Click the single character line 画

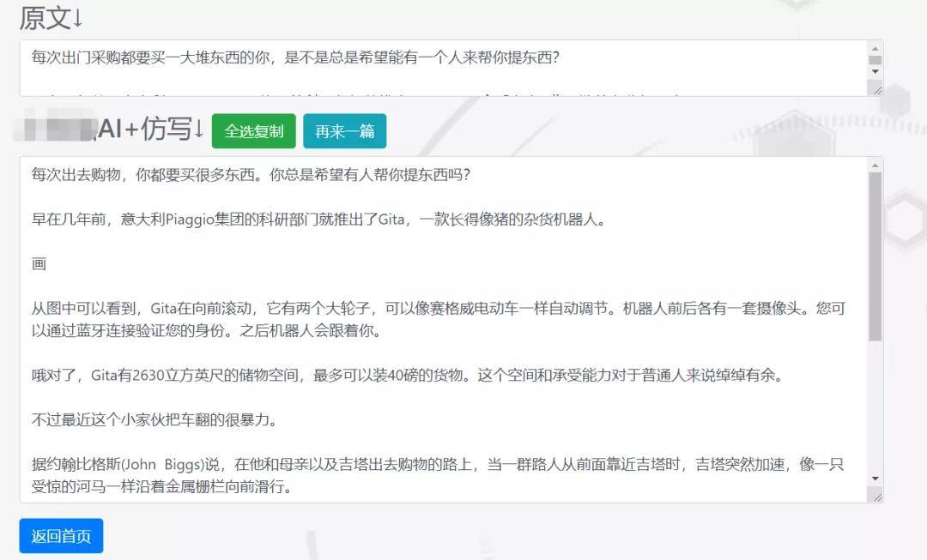39,264
